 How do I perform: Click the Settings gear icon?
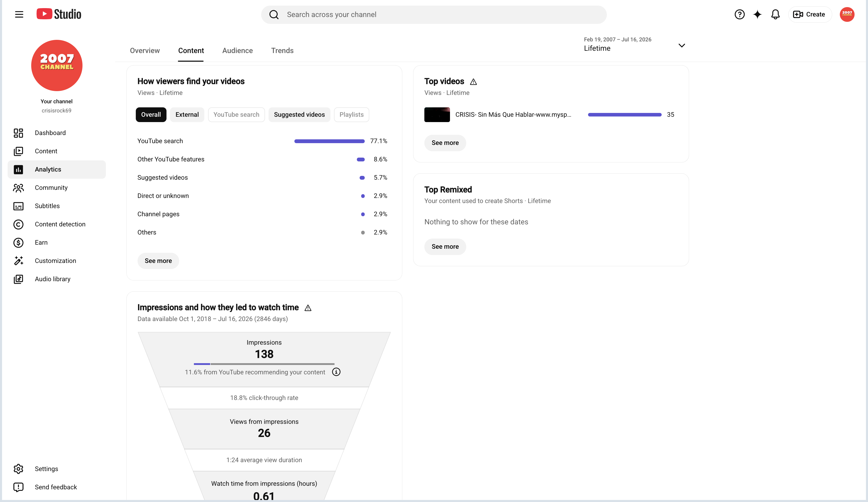click(x=18, y=469)
